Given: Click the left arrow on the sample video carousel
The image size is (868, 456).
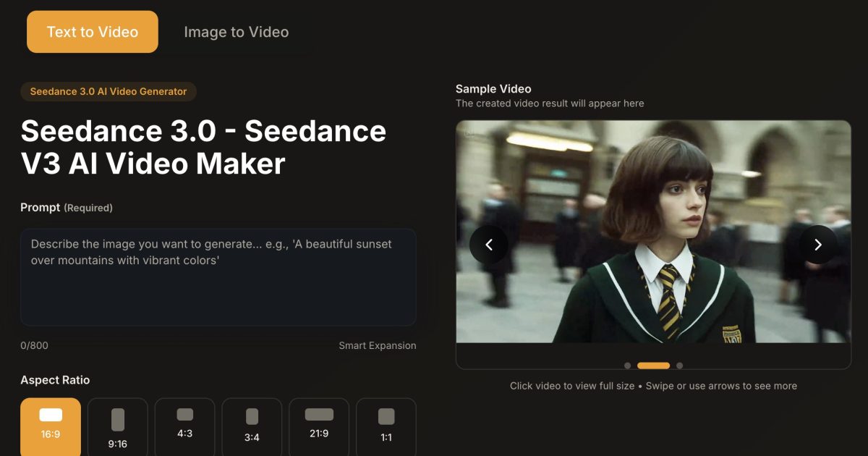Looking at the screenshot, I should (489, 245).
